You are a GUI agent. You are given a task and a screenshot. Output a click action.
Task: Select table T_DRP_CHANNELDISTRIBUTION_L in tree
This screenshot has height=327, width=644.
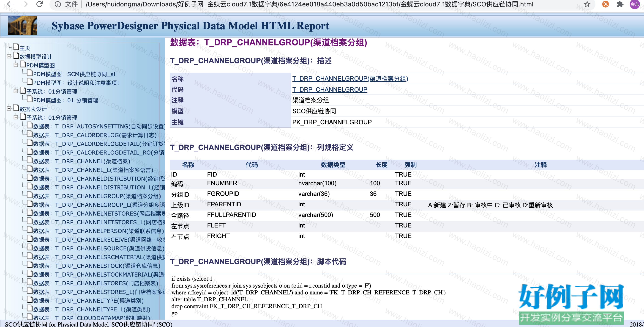[x=99, y=188]
